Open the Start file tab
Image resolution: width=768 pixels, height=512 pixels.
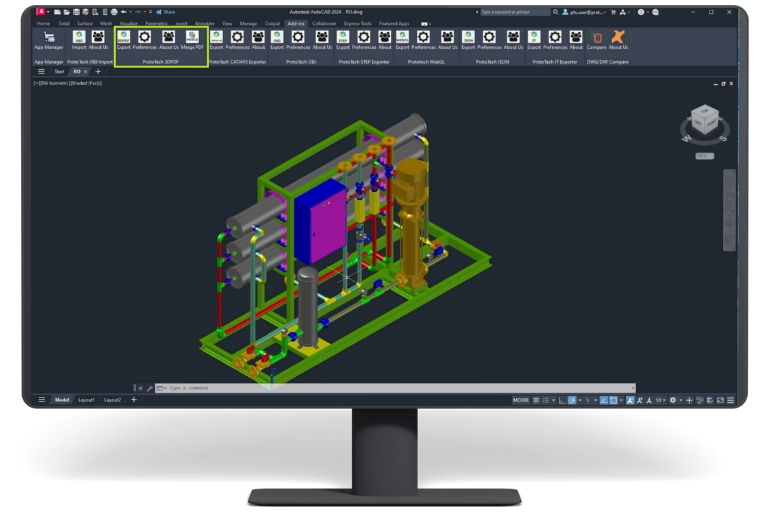pyautogui.click(x=59, y=72)
